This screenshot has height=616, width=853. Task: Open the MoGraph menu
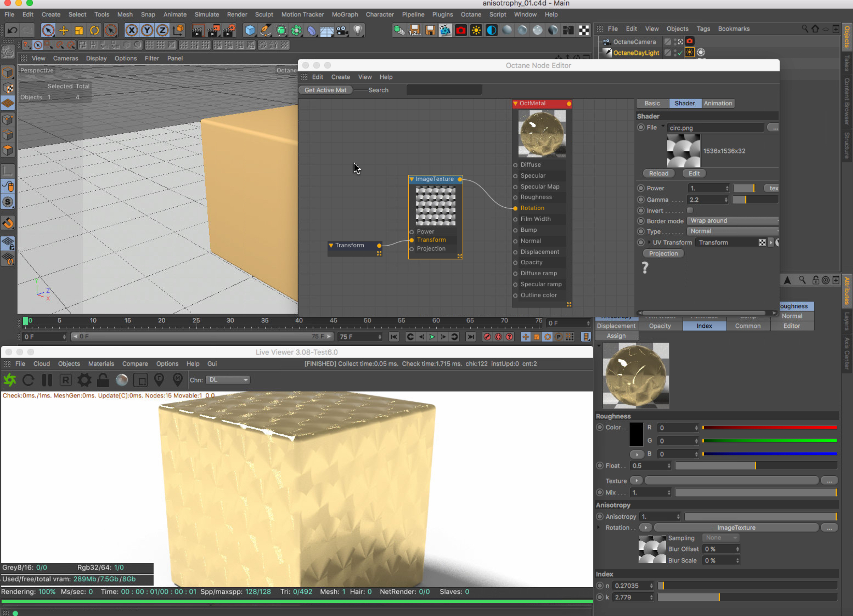(x=344, y=14)
